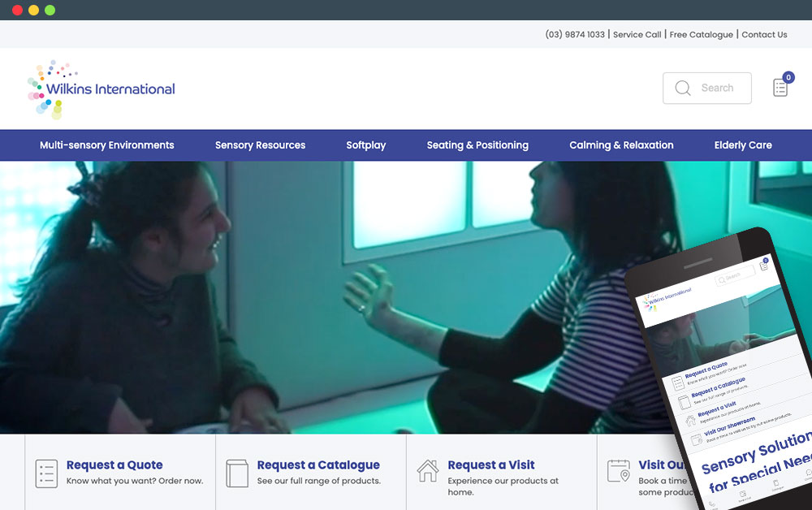Open the Contact Us link
The width and height of the screenshot is (812, 510).
(764, 35)
